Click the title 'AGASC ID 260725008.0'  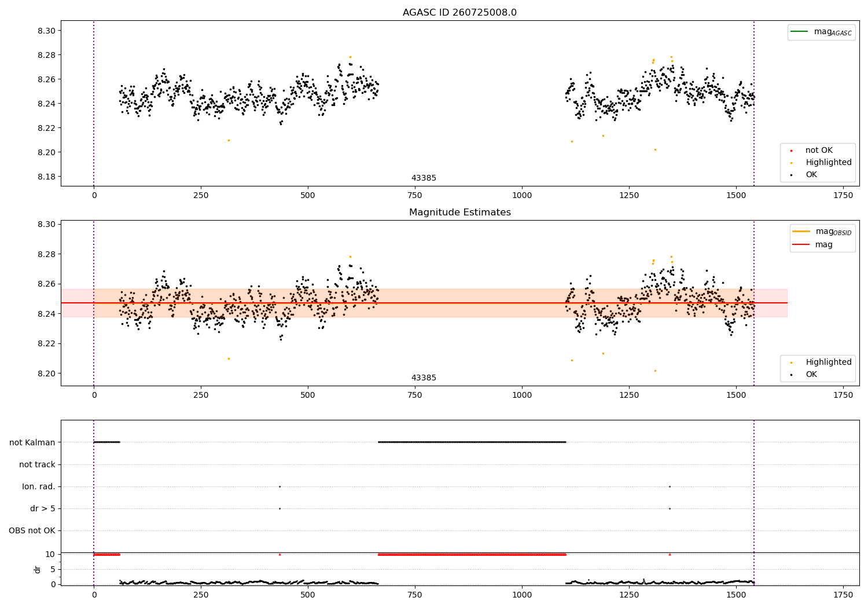pyautogui.click(x=459, y=13)
